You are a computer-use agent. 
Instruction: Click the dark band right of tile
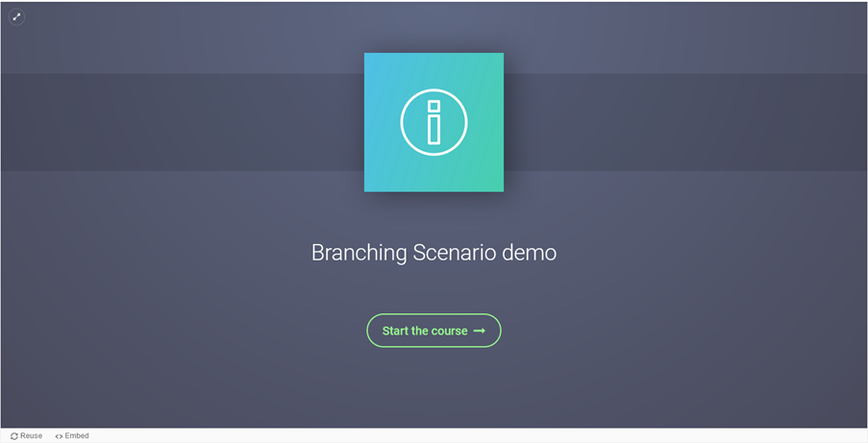682,122
